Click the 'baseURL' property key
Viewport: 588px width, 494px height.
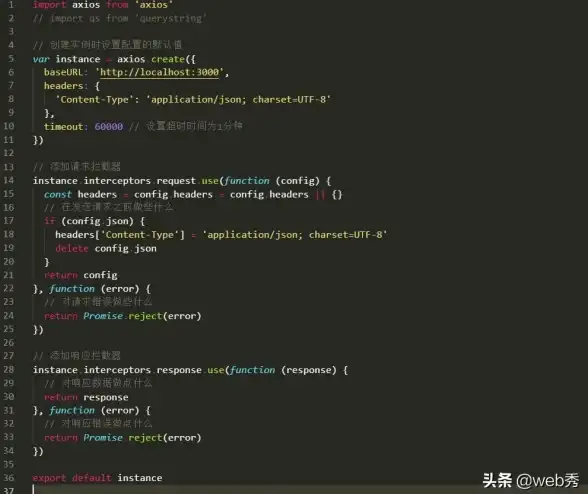click(63, 72)
